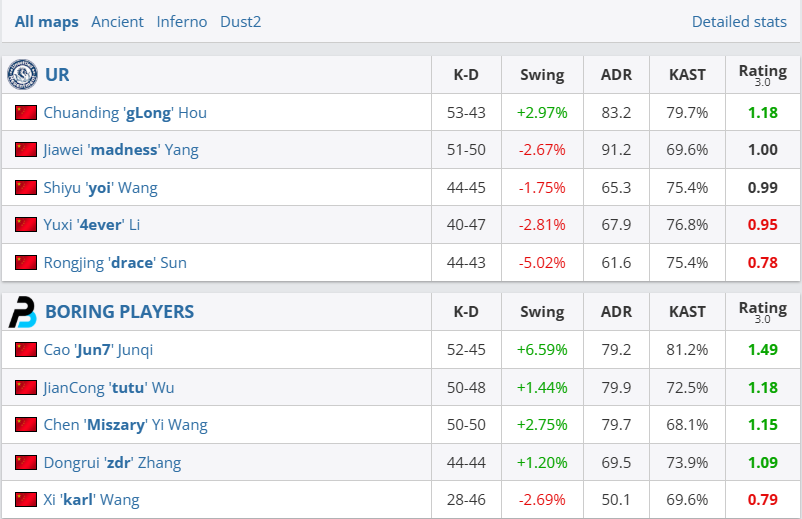The height and width of the screenshot is (519, 802).
Task: Click the flag icon beside drace
Action: (x=26, y=263)
